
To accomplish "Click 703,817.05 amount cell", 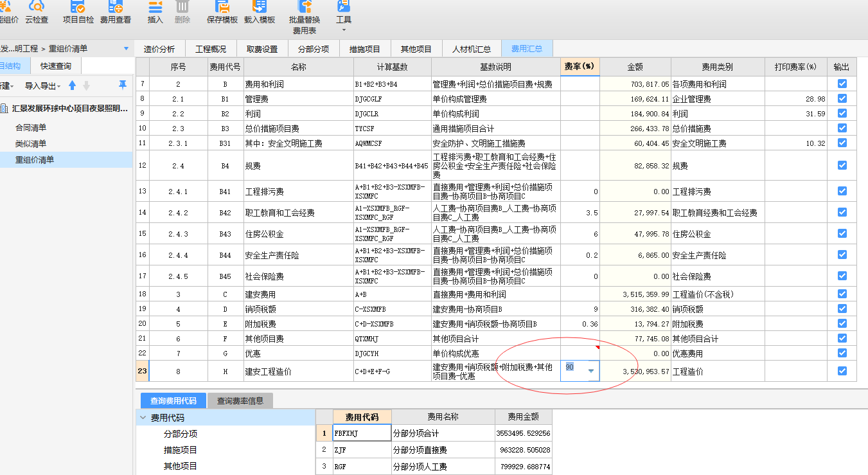I will (x=635, y=84).
